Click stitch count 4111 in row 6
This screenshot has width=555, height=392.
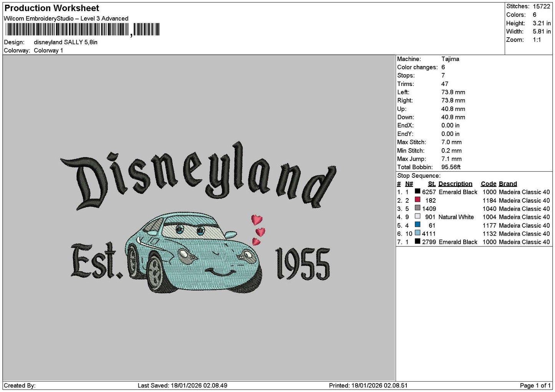tap(429, 233)
